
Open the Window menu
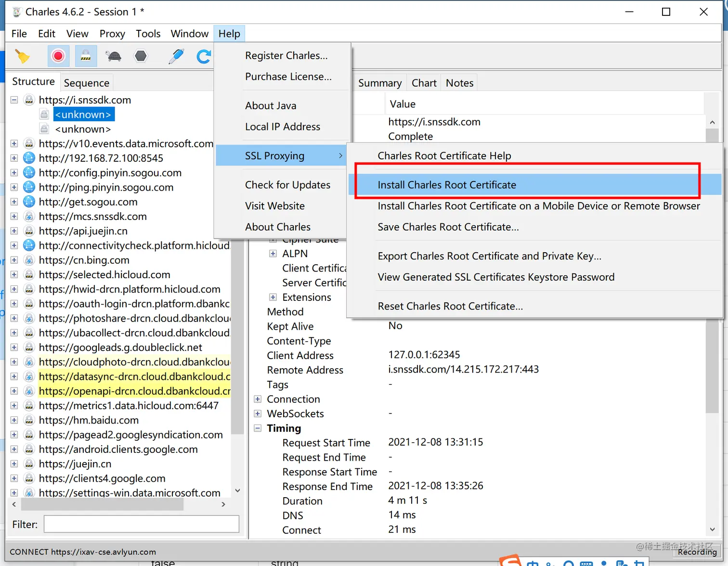[x=190, y=34]
